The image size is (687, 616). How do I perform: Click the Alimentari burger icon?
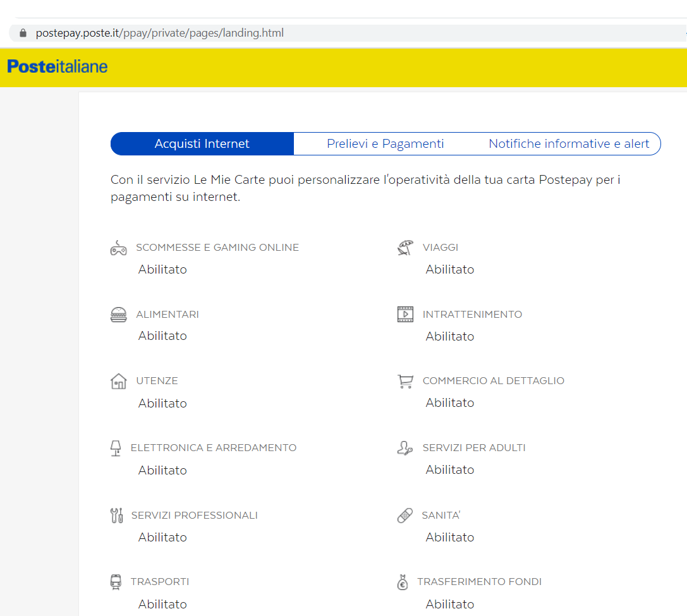(118, 315)
